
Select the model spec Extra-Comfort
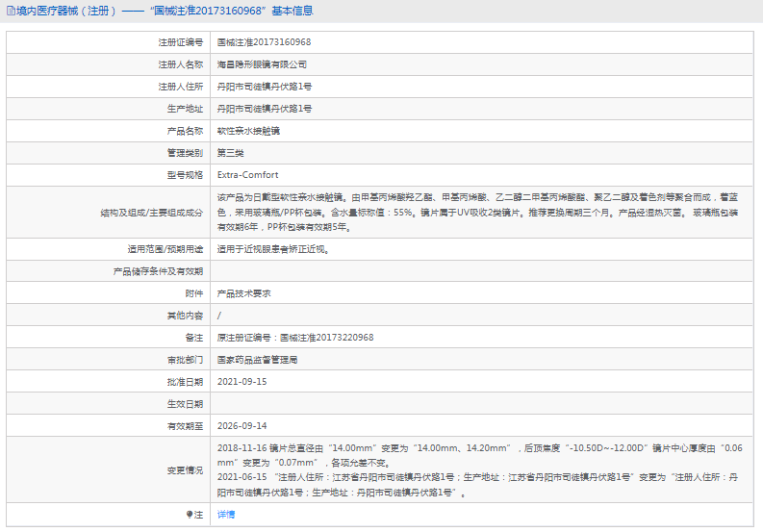(247, 175)
